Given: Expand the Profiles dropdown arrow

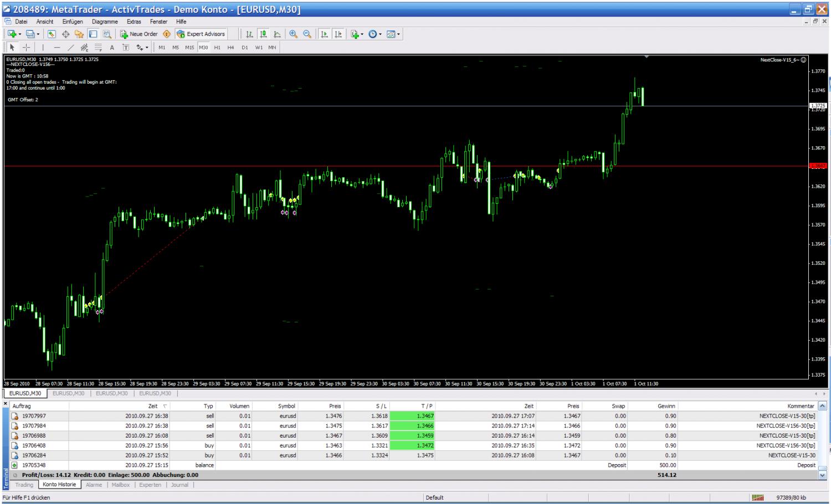Looking at the screenshot, I should 38,34.
